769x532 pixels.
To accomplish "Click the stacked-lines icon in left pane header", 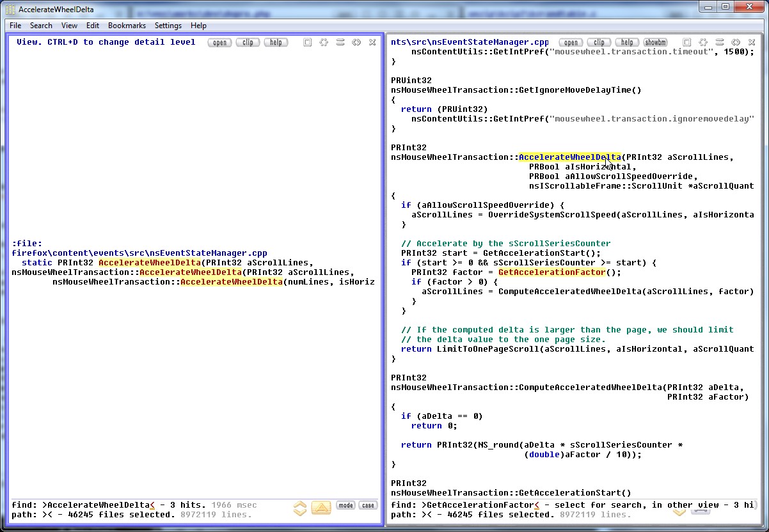I will (x=340, y=42).
